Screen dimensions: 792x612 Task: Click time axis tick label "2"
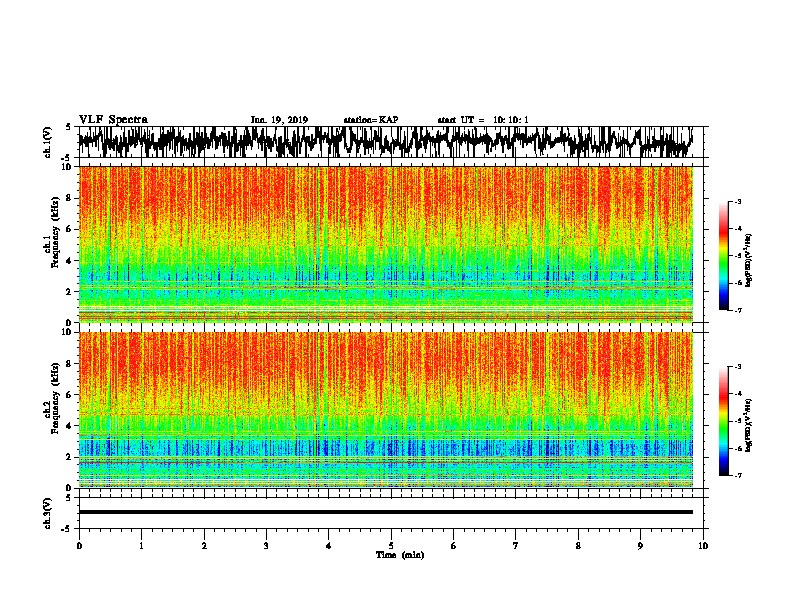[x=204, y=546]
